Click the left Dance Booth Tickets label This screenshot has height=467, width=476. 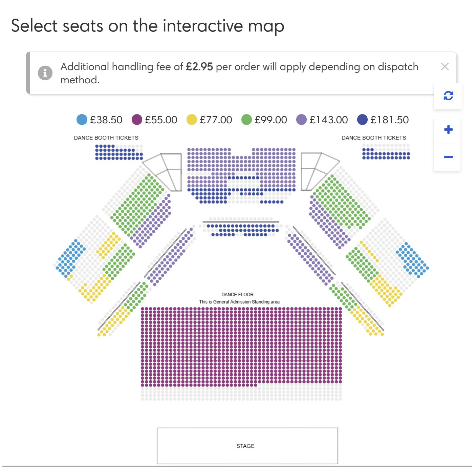tap(106, 138)
